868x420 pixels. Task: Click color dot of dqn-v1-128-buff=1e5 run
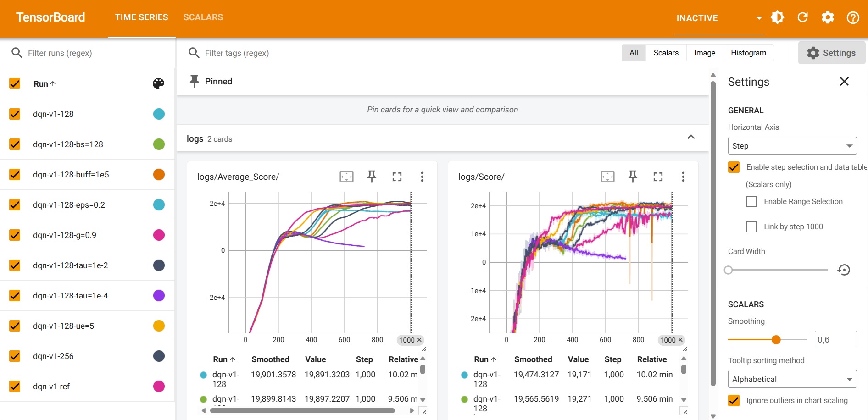tap(159, 174)
